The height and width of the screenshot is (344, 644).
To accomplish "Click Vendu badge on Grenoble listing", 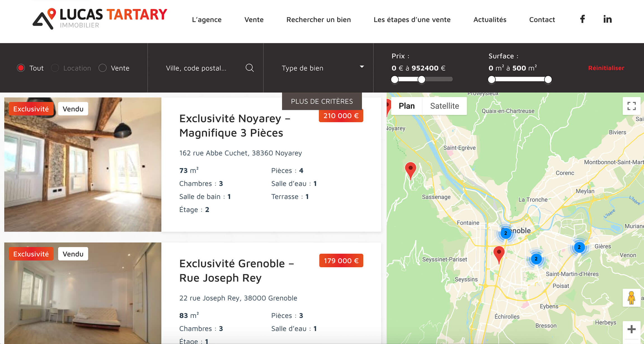I will pyautogui.click(x=73, y=254).
